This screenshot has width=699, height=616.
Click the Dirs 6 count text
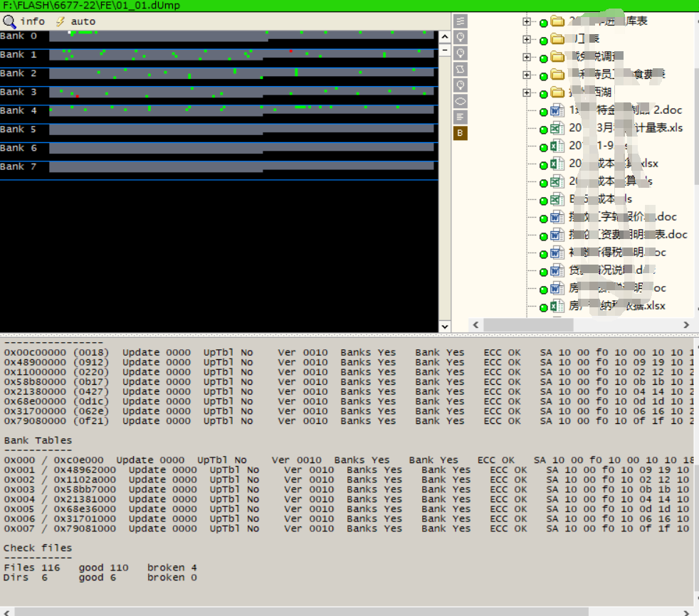[26, 578]
